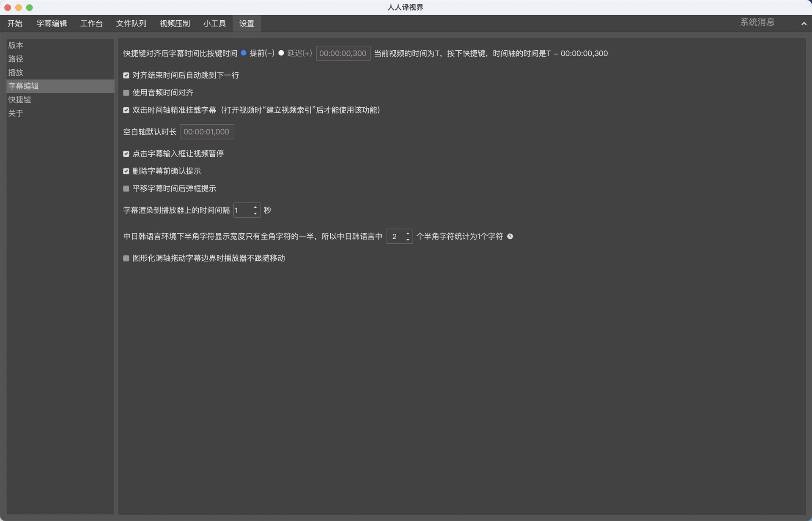Minimize the window with yellow button
The width and height of the screenshot is (812, 521).
19,8
